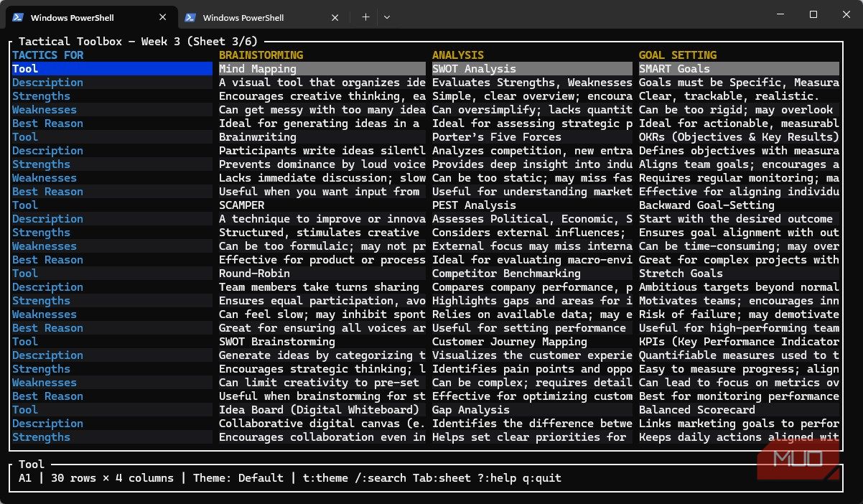This screenshot has height=504, width=863.
Task: Select the 'Team members take turns sharing' cell
Action: click(x=322, y=287)
